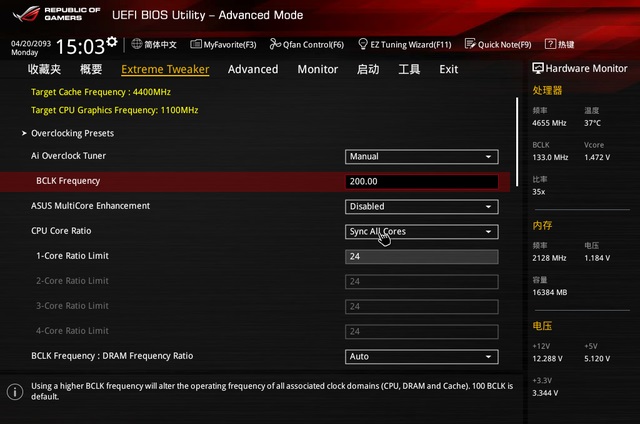
Task: Click the BCLK Frequency input field
Action: [422, 182]
